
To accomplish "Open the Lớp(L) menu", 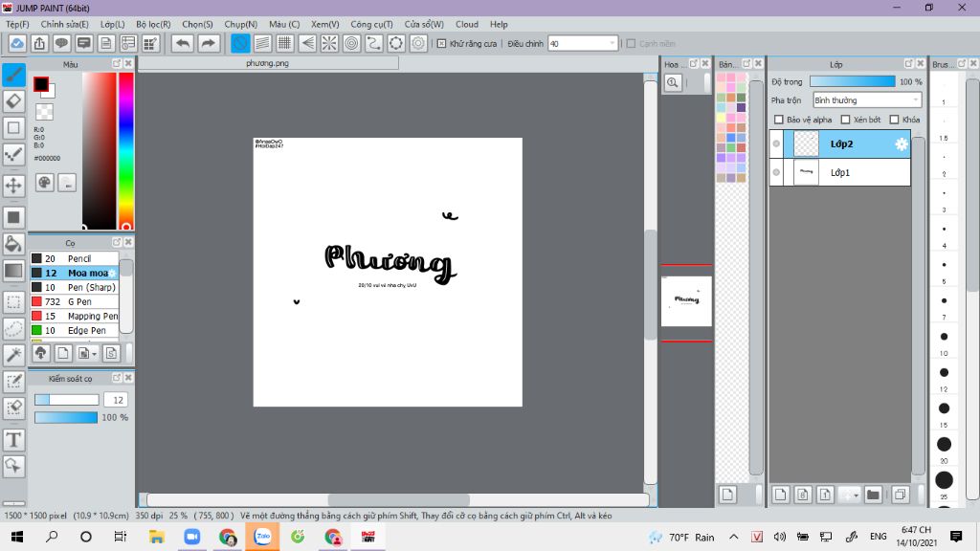I will coord(113,24).
